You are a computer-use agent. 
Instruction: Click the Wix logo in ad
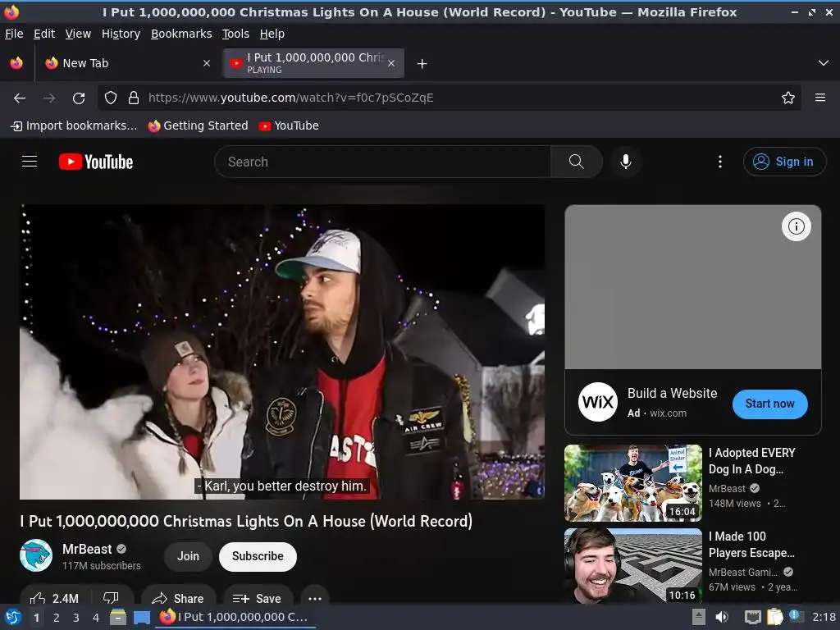pyautogui.click(x=598, y=402)
